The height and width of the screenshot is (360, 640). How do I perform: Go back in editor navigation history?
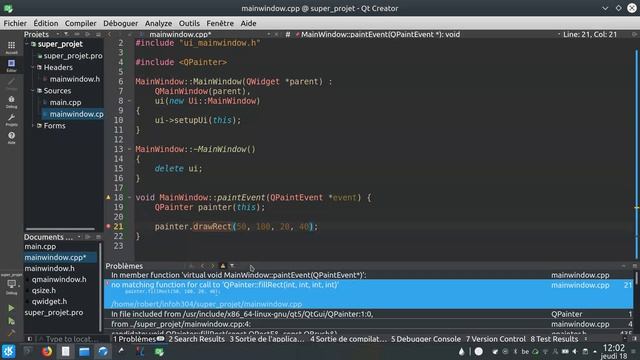coord(109,34)
